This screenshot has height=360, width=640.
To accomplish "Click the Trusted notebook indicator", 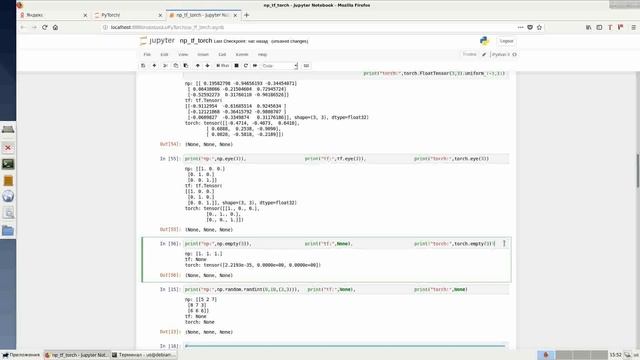I will 469,54.
